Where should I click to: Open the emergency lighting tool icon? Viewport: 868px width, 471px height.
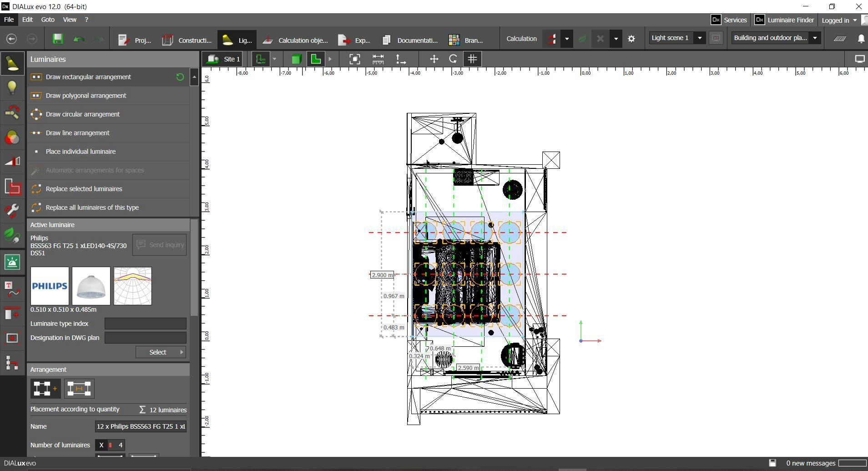12,262
